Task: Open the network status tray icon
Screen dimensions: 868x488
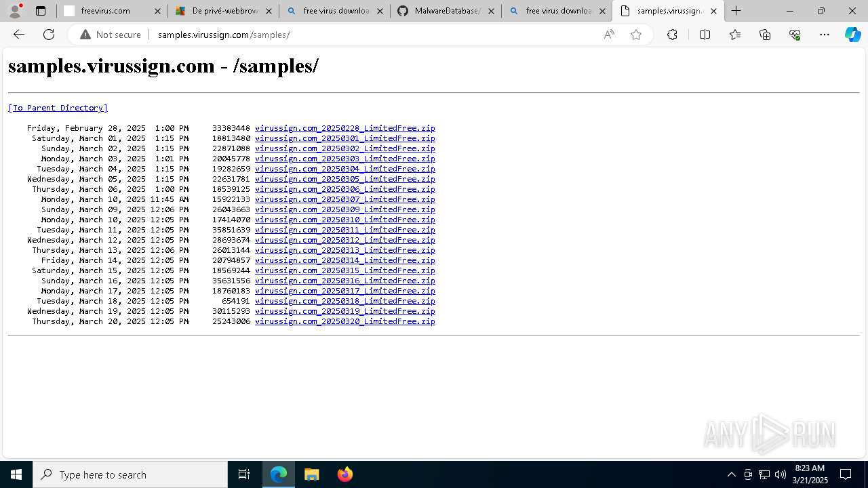Action: [764, 474]
